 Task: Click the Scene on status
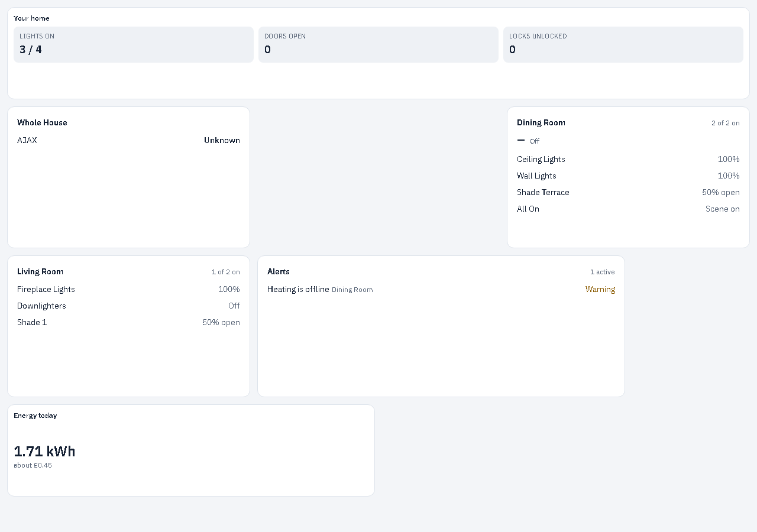723,209
